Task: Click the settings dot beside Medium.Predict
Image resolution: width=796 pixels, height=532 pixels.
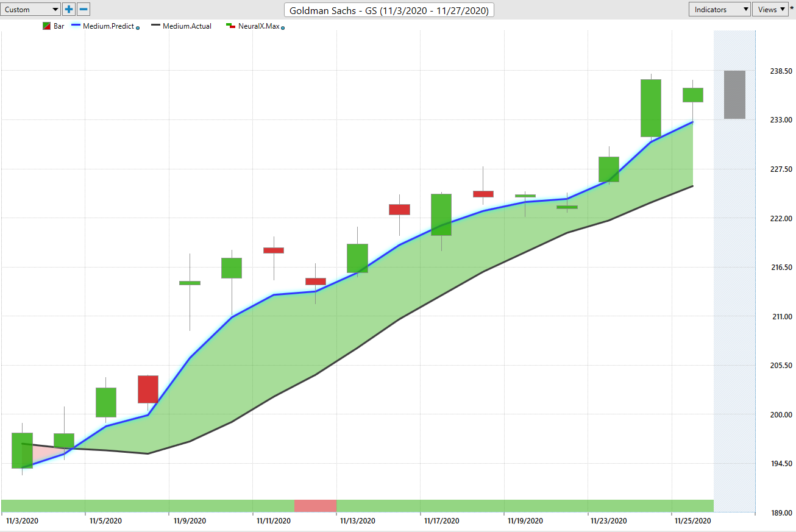Action: (137, 28)
